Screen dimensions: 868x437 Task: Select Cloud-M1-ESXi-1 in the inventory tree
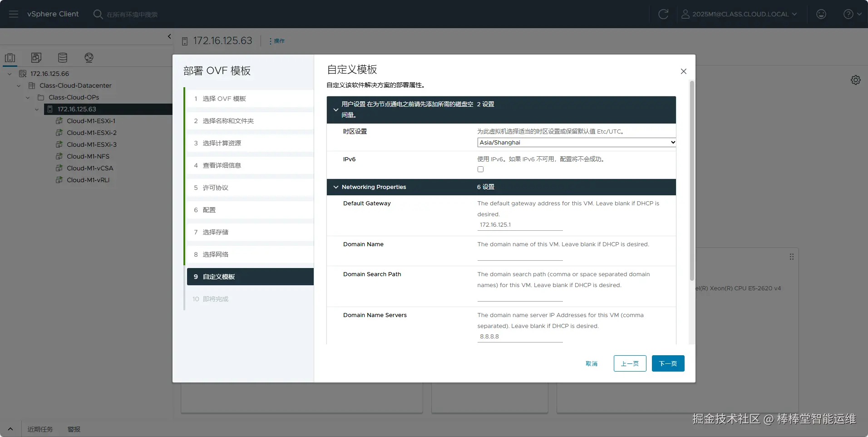click(x=91, y=121)
